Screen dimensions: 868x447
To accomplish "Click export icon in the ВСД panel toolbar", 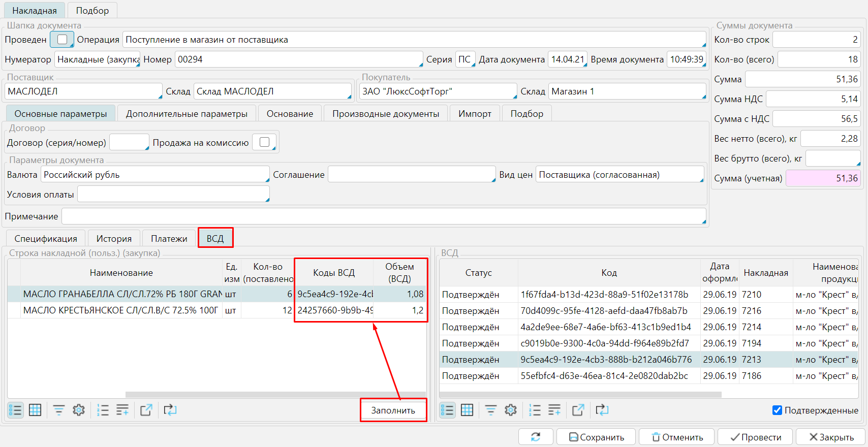I will click(578, 410).
